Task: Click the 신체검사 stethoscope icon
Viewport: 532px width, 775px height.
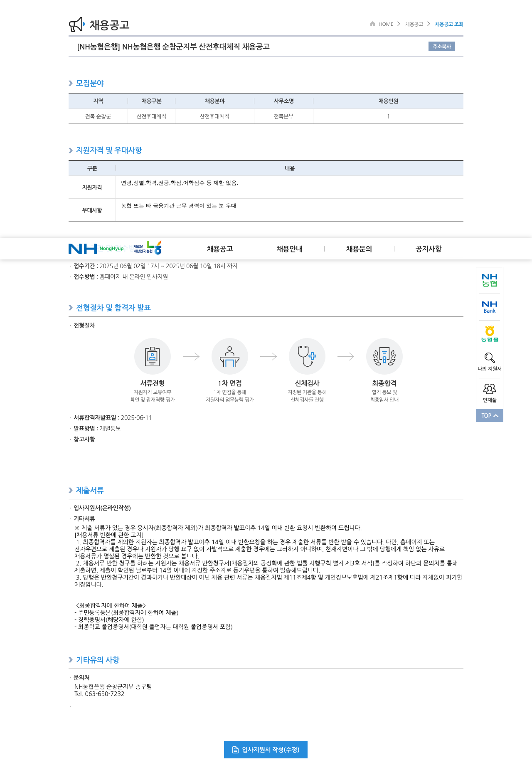Action: click(307, 356)
